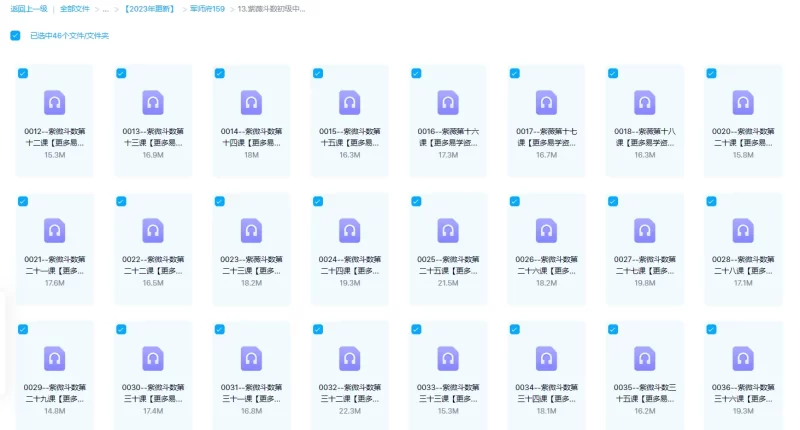This screenshot has width=800, height=430.
Task: Open the 【2023年更新】 breadcrumb folder
Action: 149,8
